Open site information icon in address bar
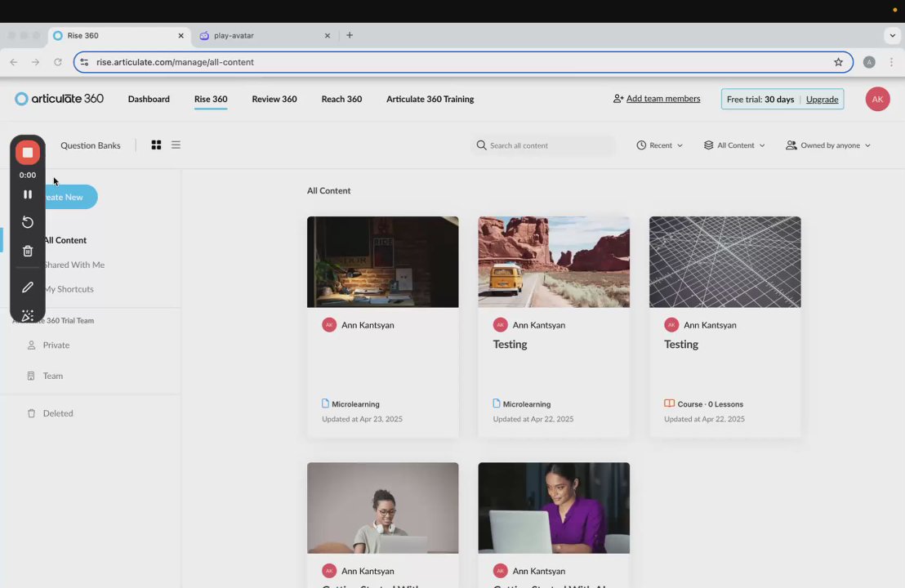Image resolution: width=905 pixels, height=588 pixels. 84,62
